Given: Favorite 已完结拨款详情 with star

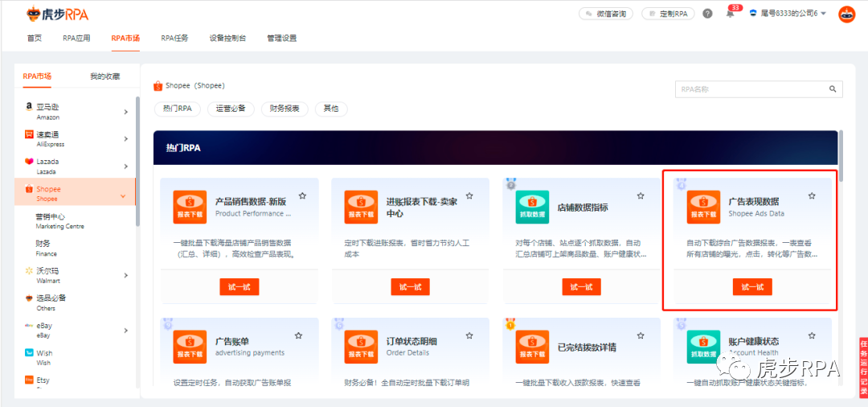Looking at the screenshot, I should [x=641, y=335].
